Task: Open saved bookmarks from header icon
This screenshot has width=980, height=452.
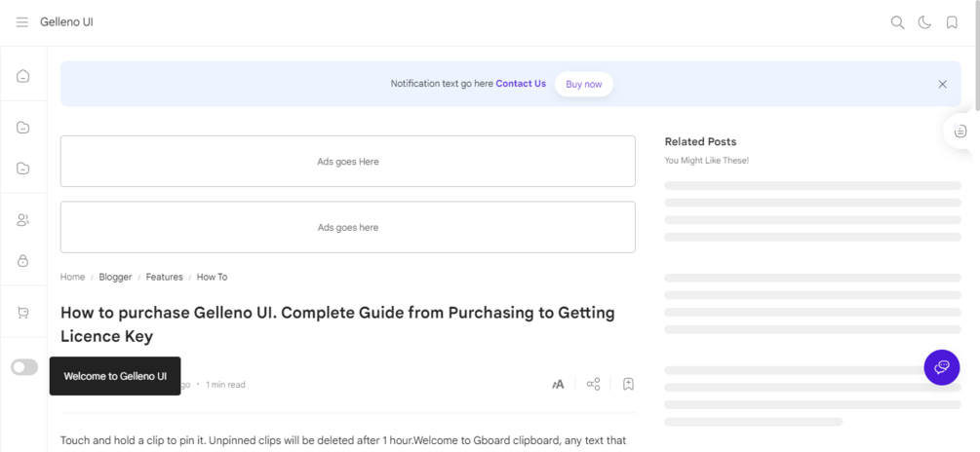Action: [x=952, y=22]
